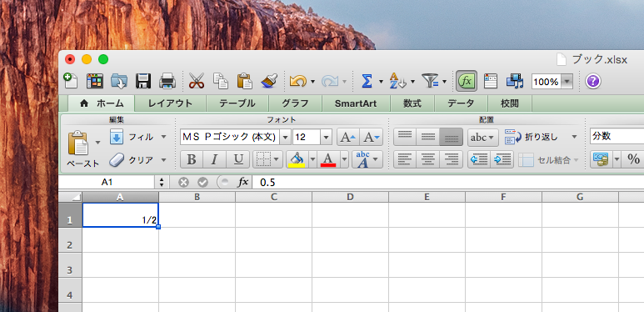This screenshot has width=644, height=312.
Task: Switch to the 数式 tab
Action: tap(412, 103)
